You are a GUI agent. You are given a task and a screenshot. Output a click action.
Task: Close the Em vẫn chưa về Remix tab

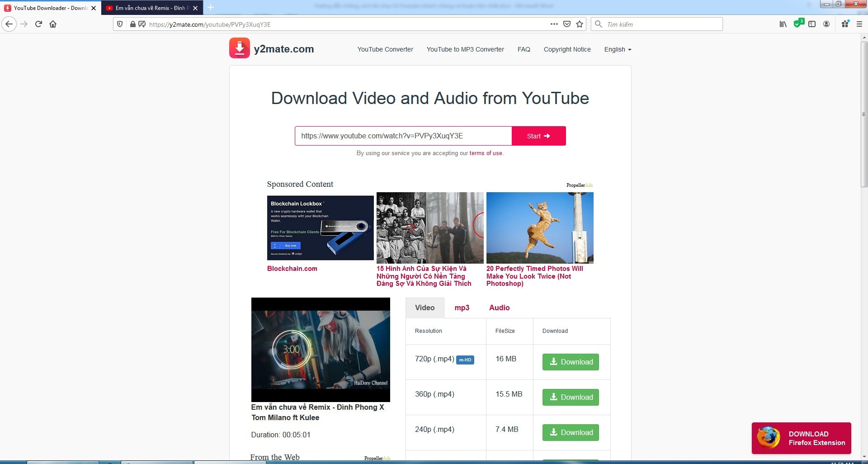[x=195, y=8]
